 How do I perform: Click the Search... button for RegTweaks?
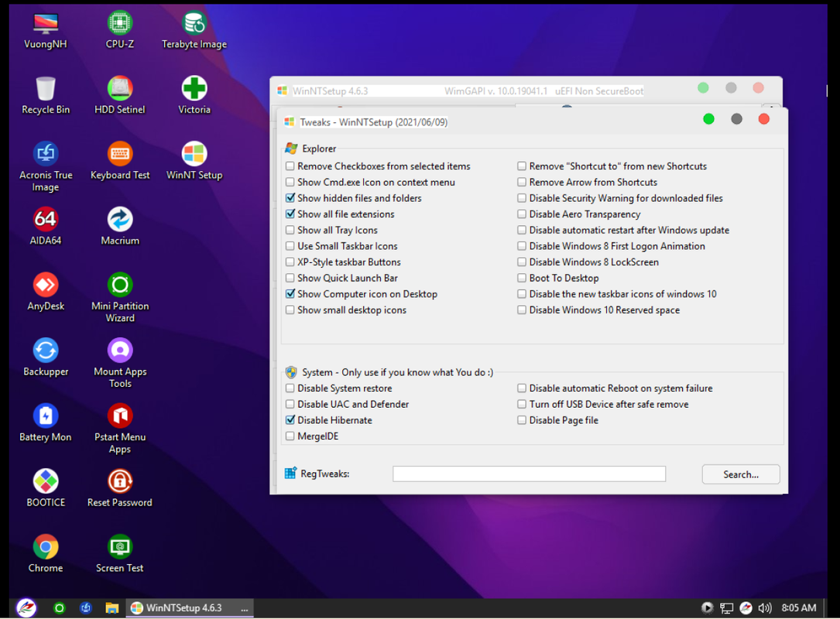pyautogui.click(x=741, y=474)
